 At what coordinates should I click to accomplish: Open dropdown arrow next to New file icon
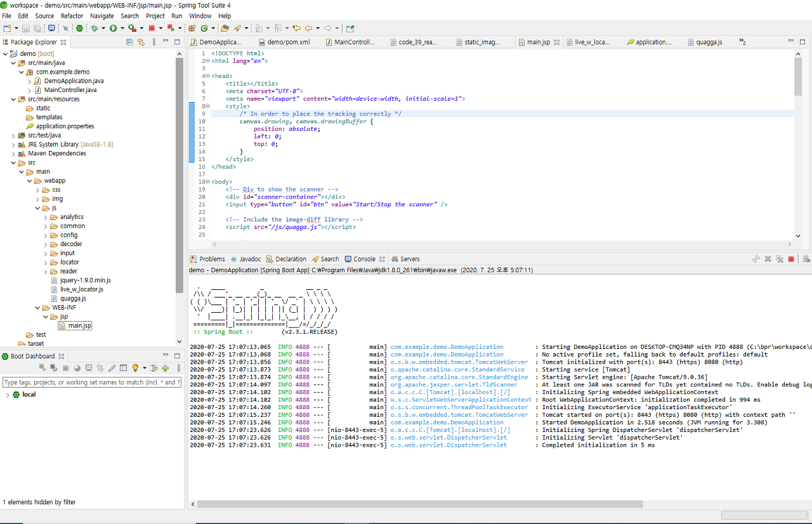(16, 28)
